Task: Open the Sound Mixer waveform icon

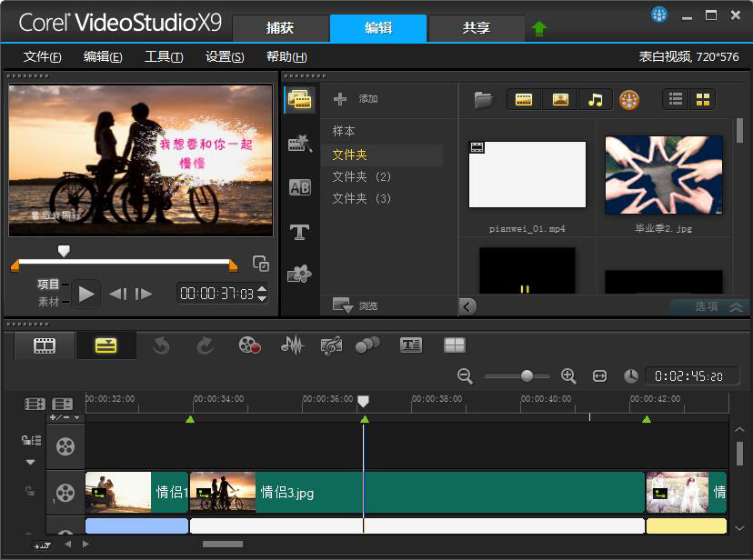Action: click(x=291, y=345)
